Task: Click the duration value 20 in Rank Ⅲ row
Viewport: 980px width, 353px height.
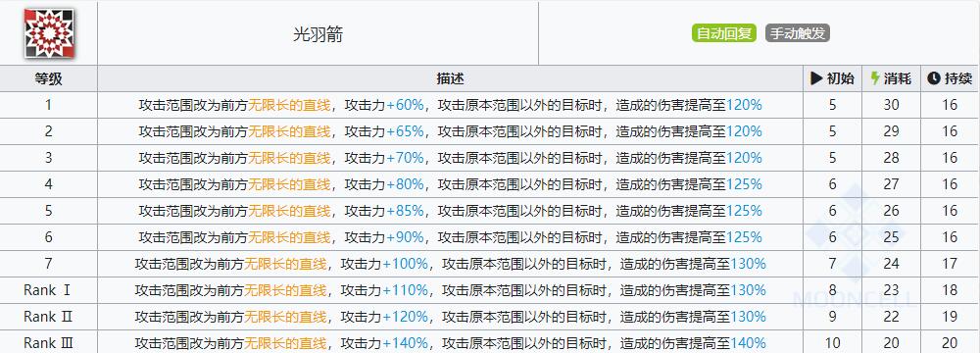Action: (x=950, y=343)
